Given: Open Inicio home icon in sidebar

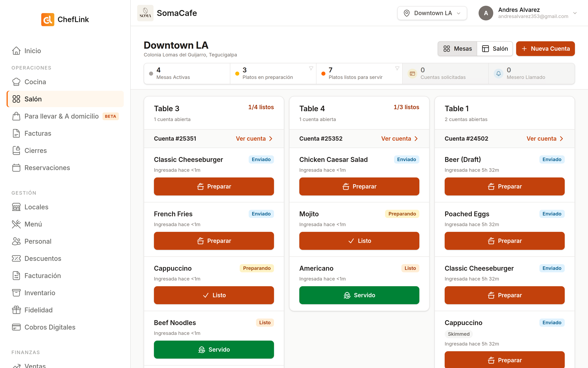Looking at the screenshot, I should tap(16, 51).
